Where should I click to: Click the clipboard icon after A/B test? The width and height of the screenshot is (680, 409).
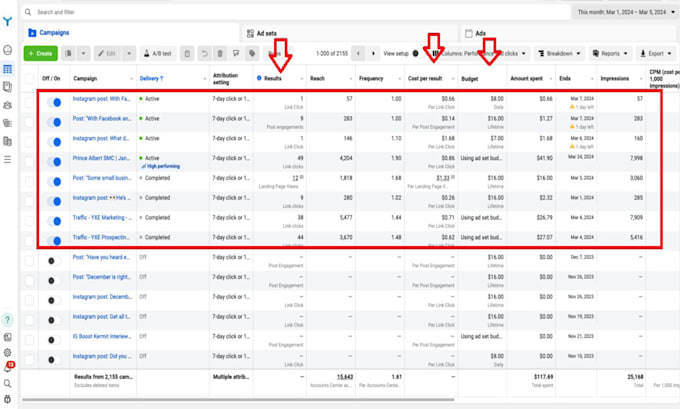tap(187, 53)
